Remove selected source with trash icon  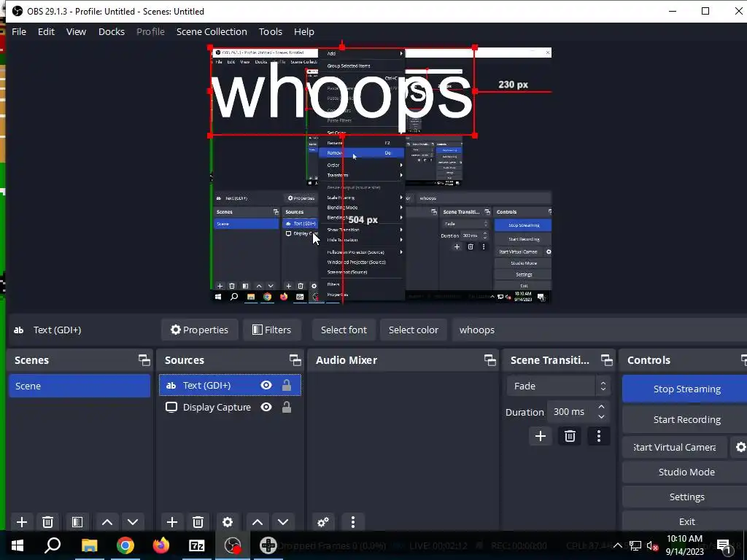point(198,522)
